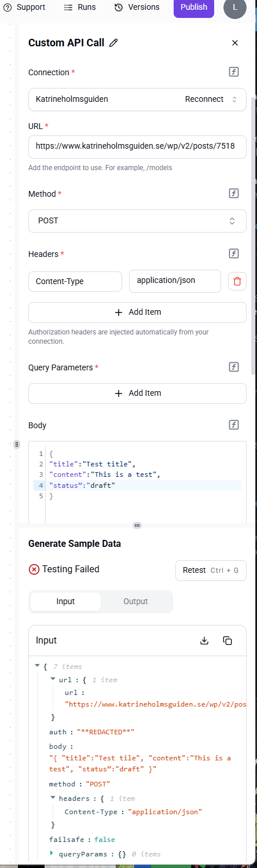The image size is (257, 868).
Task: Collapse the headers tree node
Action: [x=53, y=798]
